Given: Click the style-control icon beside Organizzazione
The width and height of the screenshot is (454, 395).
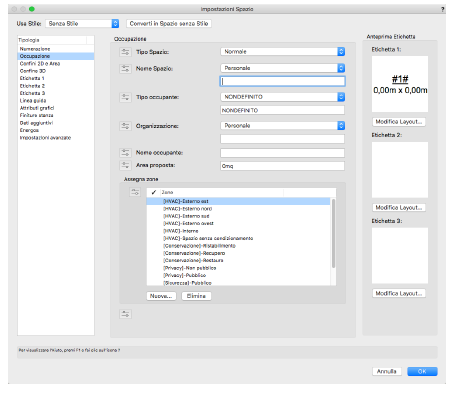Looking at the screenshot, I should pyautogui.click(x=125, y=126).
